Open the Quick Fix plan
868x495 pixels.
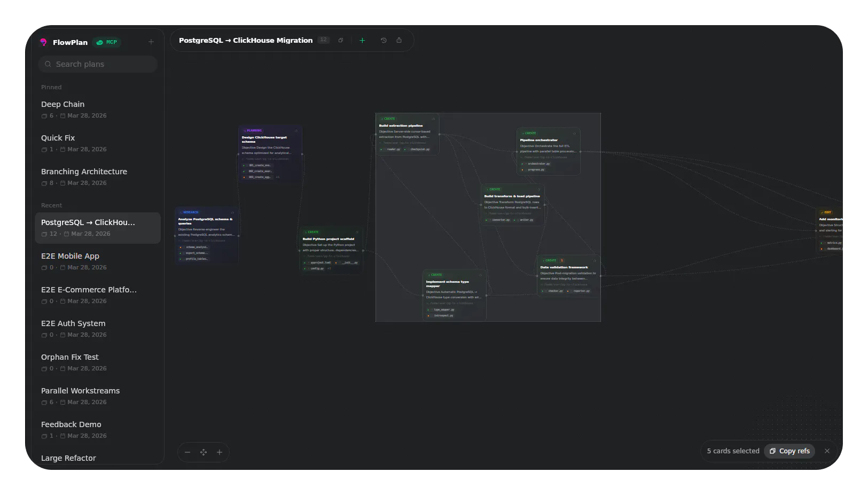coord(98,143)
